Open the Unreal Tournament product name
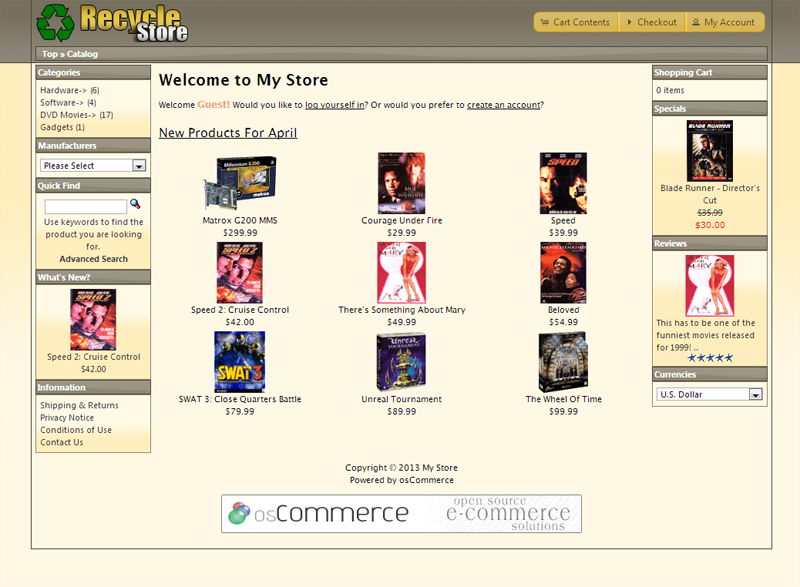800x587 pixels. [x=402, y=399]
